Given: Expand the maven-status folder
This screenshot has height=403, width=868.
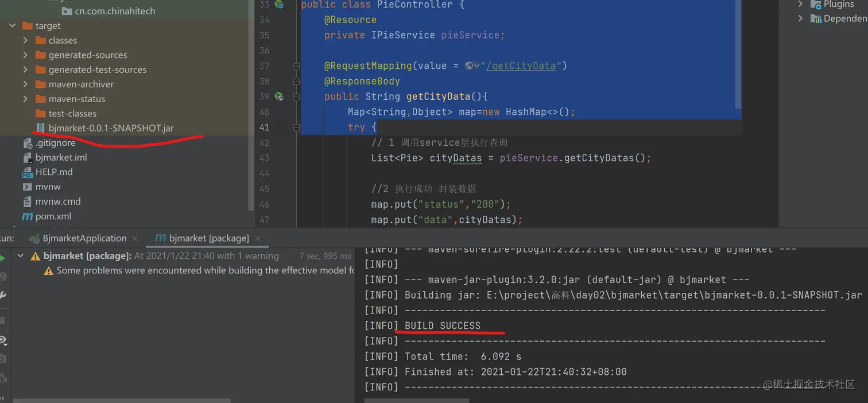Looking at the screenshot, I should click(x=25, y=99).
